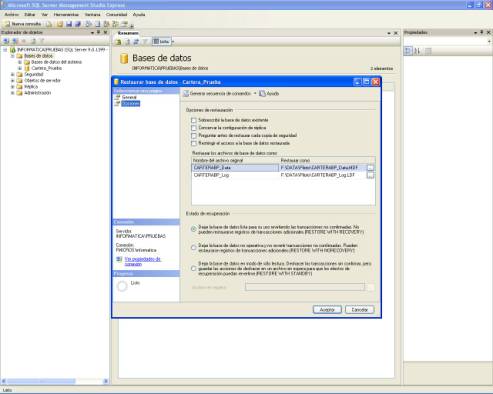The height and width of the screenshot is (394, 493).
Task: Select the General page in dialog
Action: (129, 97)
